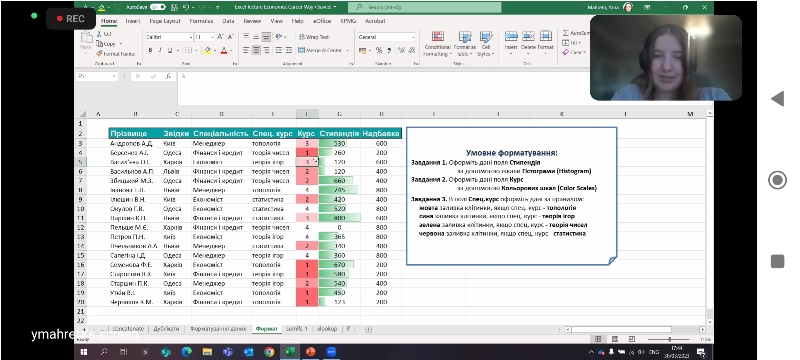Open the Merge & Center dropdown arrow
This screenshot has height=360, width=800.
pos(347,50)
